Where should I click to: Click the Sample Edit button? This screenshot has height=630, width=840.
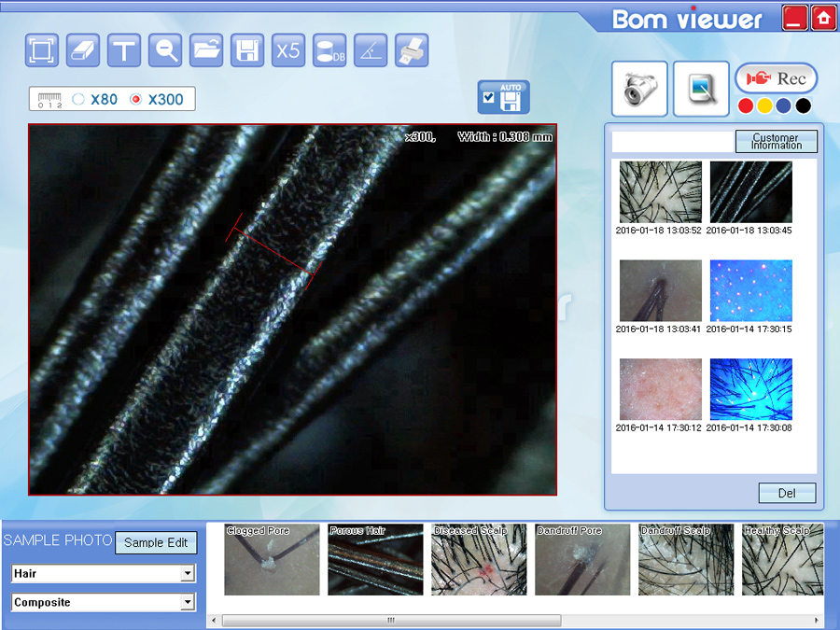tap(156, 542)
